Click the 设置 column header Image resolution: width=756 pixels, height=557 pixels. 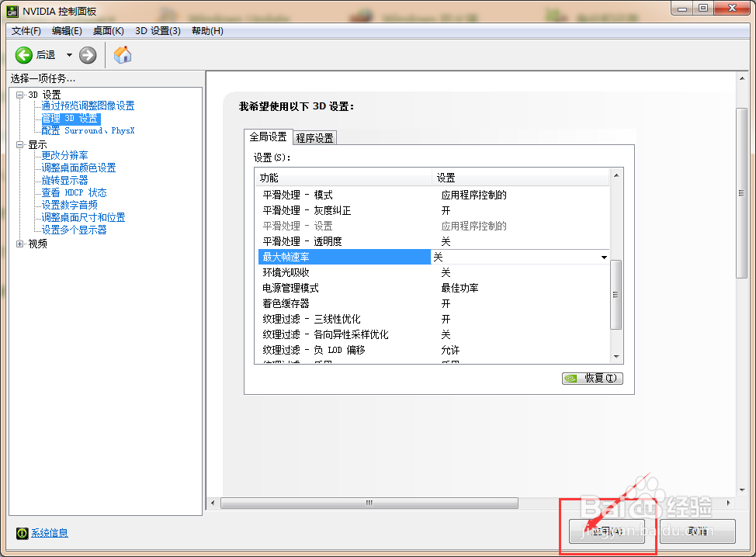521,178
